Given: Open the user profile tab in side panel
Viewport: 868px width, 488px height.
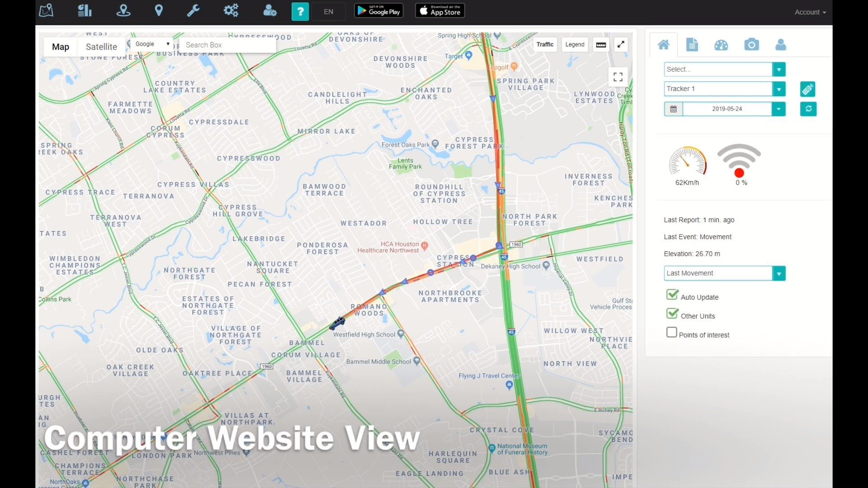Looking at the screenshot, I should 780,44.
